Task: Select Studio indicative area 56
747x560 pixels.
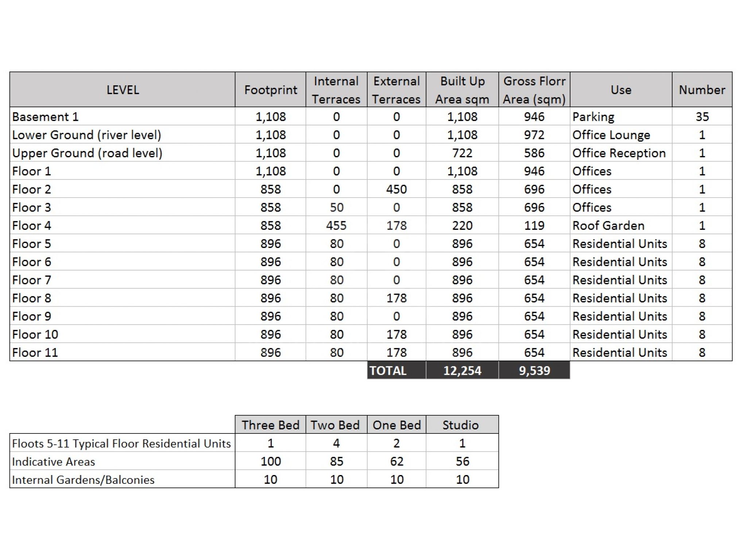Action: (x=462, y=461)
